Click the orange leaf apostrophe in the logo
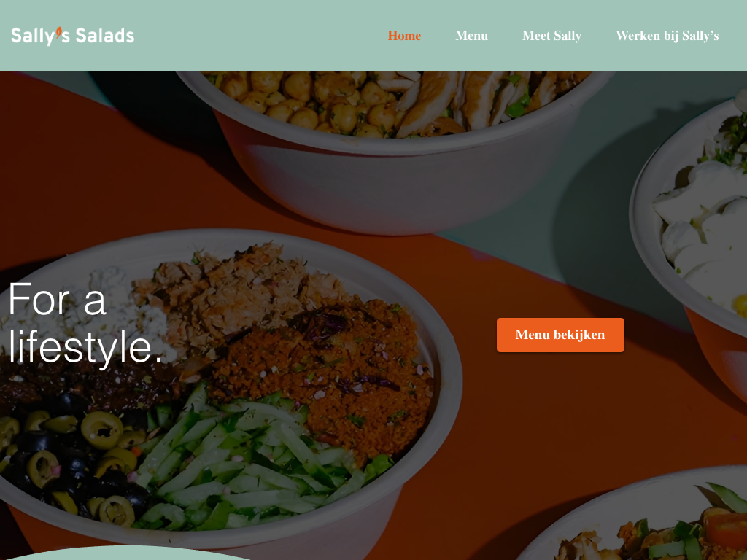 (x=59, y=32)
